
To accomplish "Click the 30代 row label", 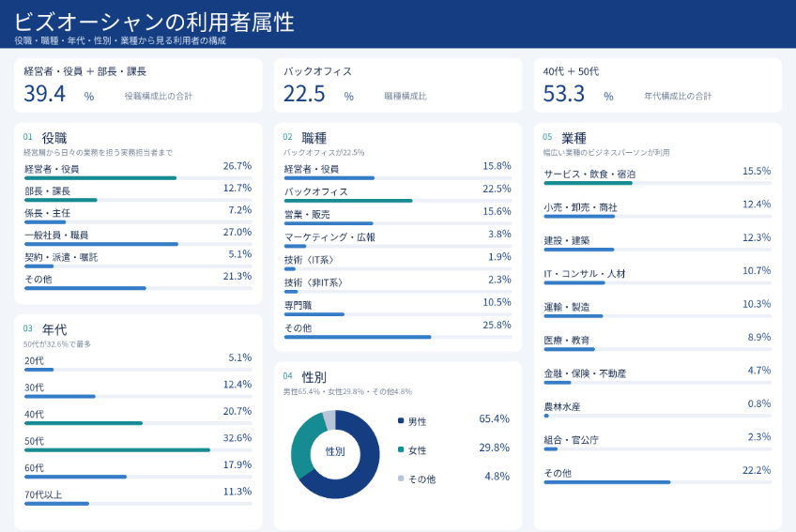I will point(34,388).
